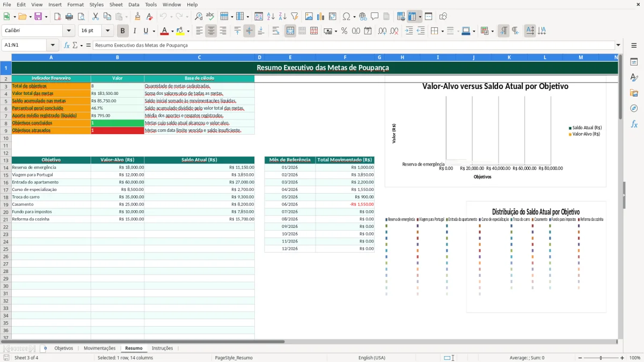Expand the formula bar arrow
The image size is (644, 362).
tap(618, 45)
